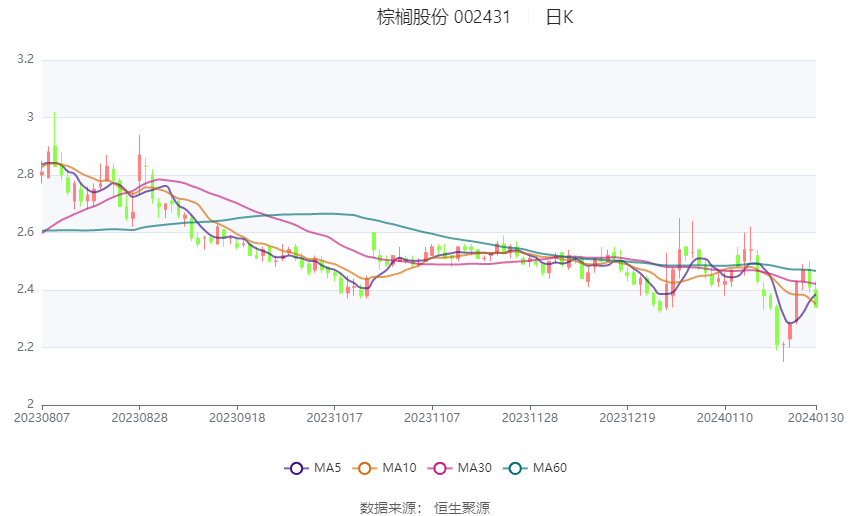
Task: Hide the MA60 line via its label
Action: point(550,468)
